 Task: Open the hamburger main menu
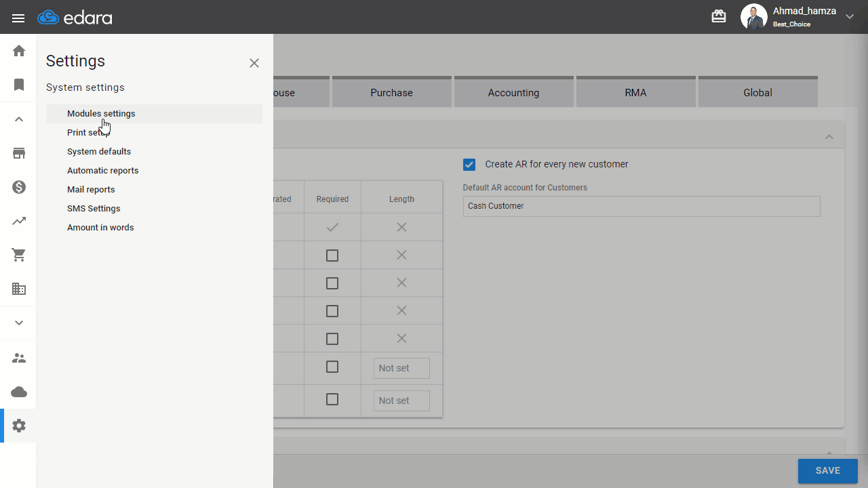tap(18, 18)
